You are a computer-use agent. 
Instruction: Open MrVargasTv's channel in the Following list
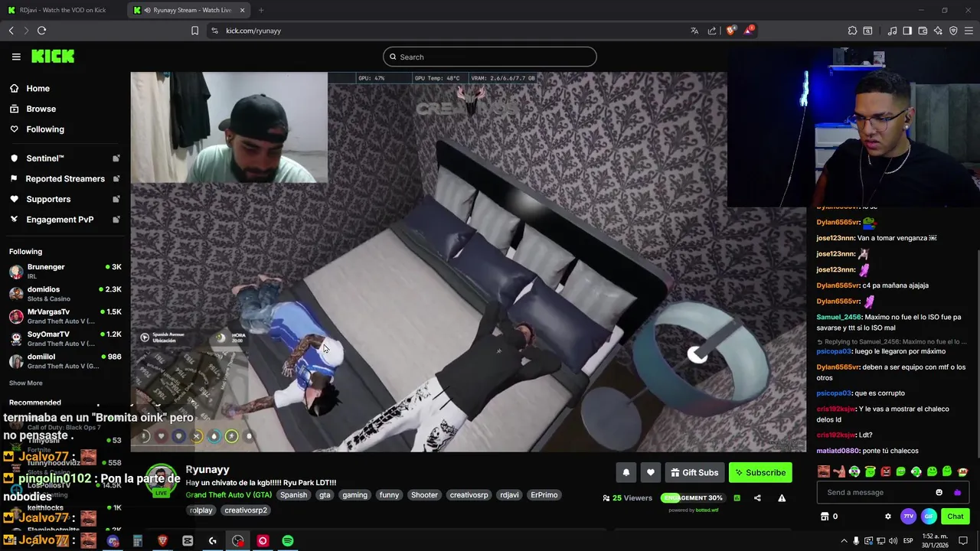click(x=65, y=316)
